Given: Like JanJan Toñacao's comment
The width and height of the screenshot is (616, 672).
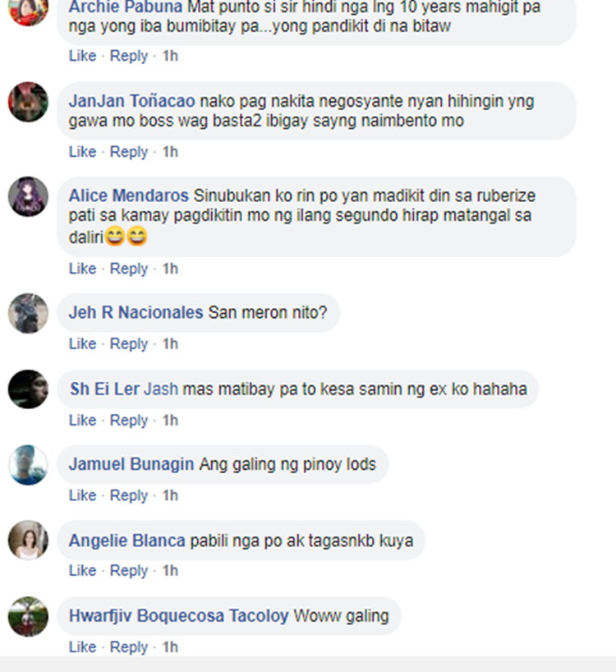Looking at the screenshot, I should click(x=83, y=152).
